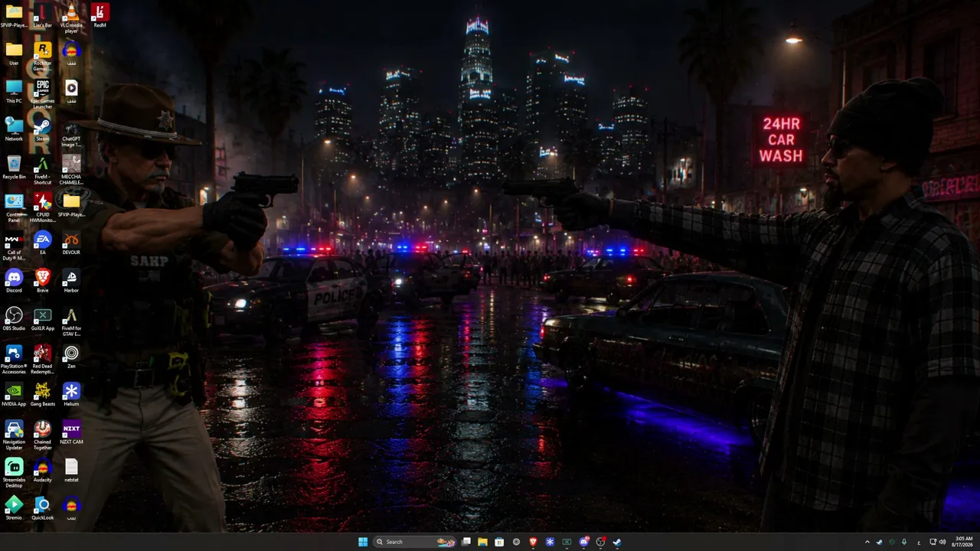Viewport: 980px width, 551px height.
Task: Select the NZXT CAM desktop shortcut
Action: [x=71, y=432]
